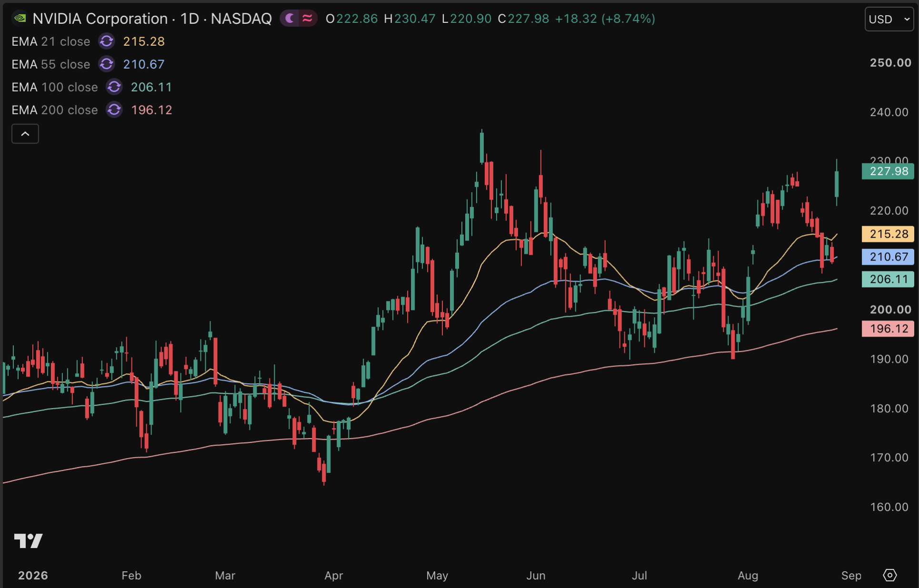The width and height of the screenshot is (919, 588).
Task: Click the low price value 220.90
Action: click(x=471, y=19)
